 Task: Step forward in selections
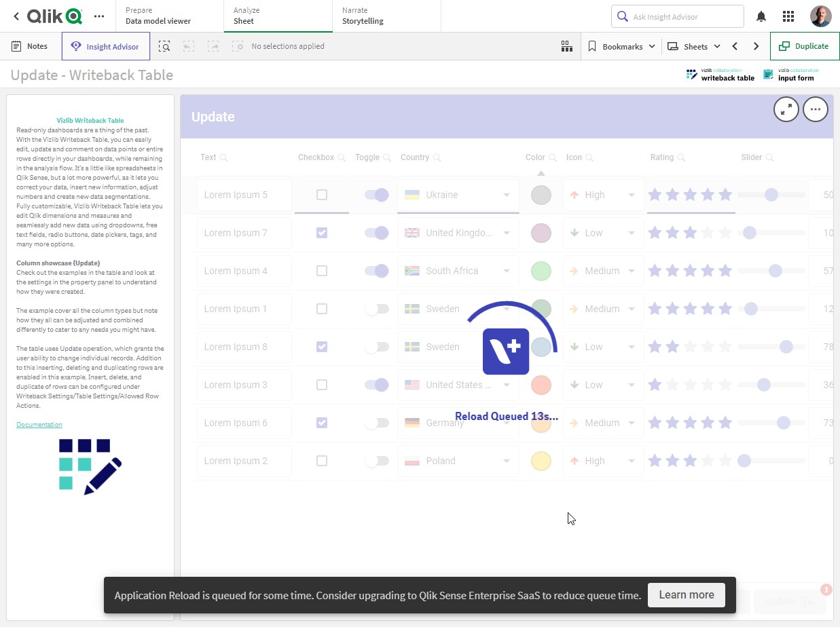tap(213, 46)
